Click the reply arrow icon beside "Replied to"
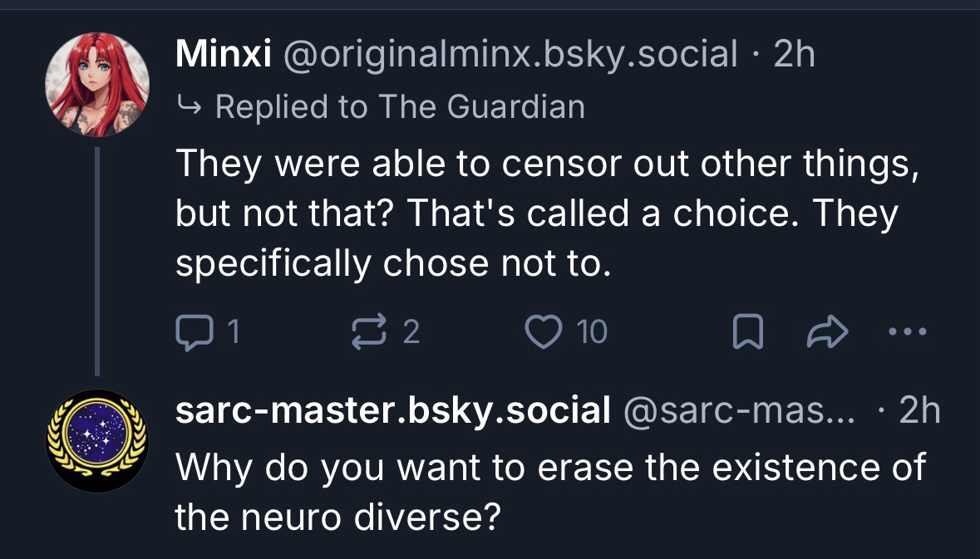Screen dimensions: 980x559 (x=190, y=106)
